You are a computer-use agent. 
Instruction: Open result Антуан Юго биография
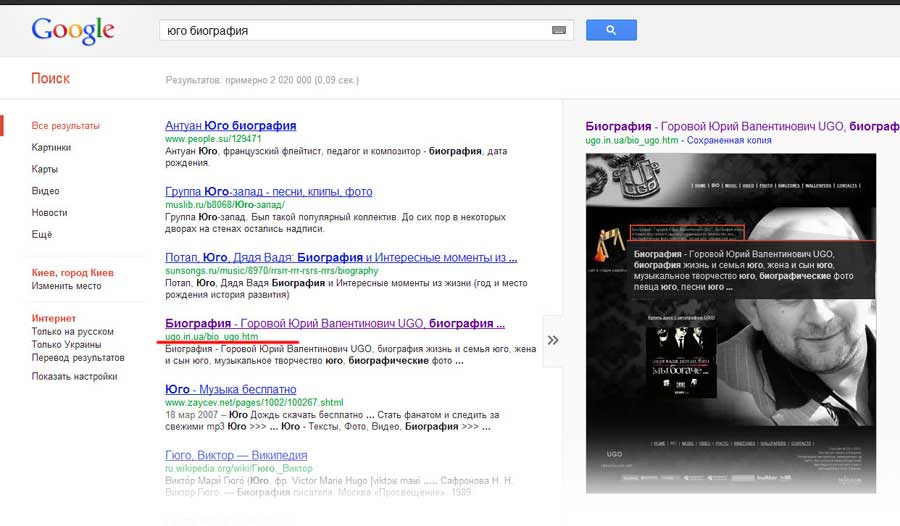click(231, 126)
